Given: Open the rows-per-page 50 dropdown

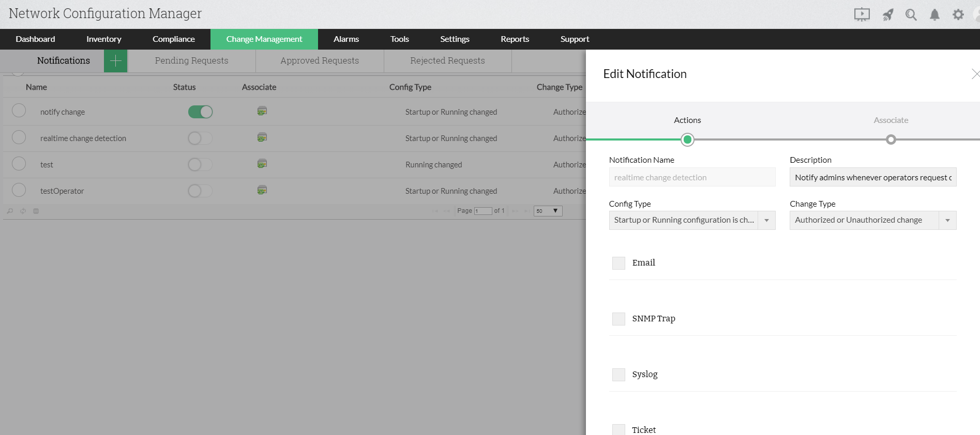Looking at the screenshot, I should 548,211.
